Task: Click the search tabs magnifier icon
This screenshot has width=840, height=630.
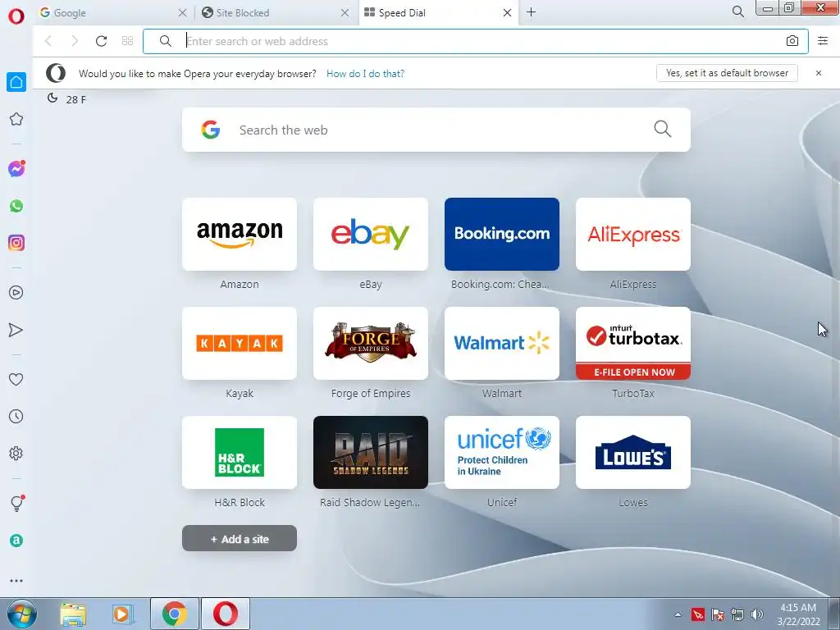Action: click(737, 11)
